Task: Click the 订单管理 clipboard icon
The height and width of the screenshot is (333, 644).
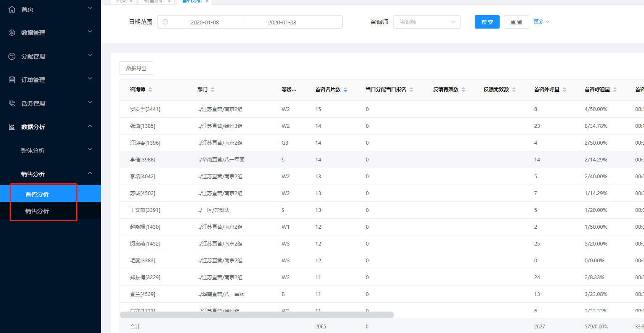Action: [x=12, y=80]
